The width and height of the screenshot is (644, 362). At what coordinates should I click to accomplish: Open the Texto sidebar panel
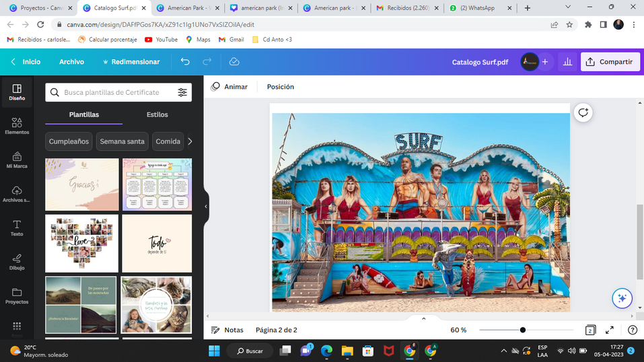tap(17, 227)
